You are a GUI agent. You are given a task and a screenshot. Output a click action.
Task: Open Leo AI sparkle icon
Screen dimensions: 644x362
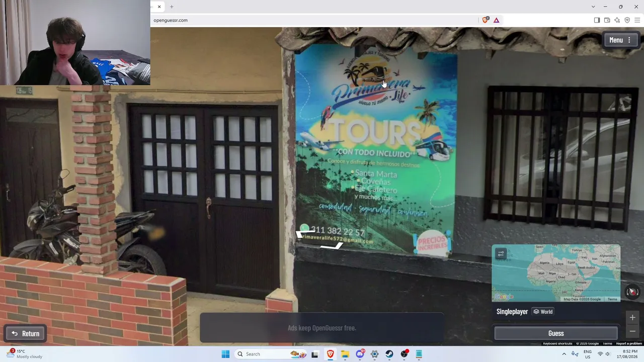617,20
